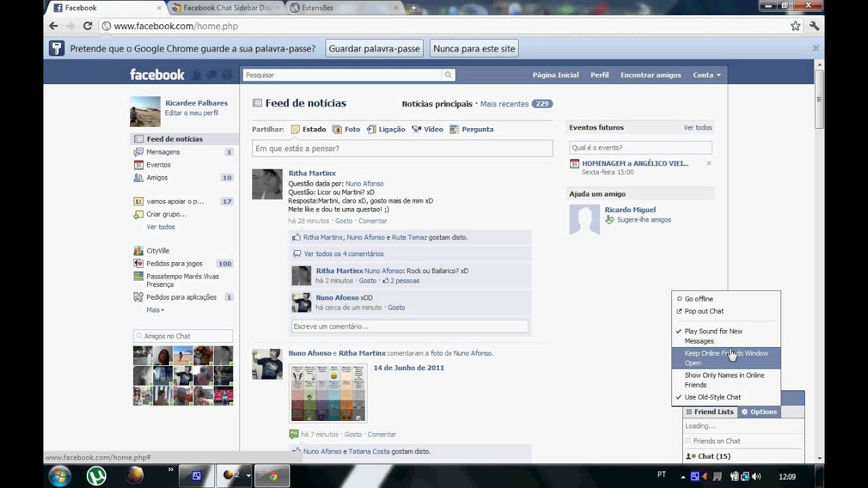
Task: Select Foto share option
Action: pos(346,129)
